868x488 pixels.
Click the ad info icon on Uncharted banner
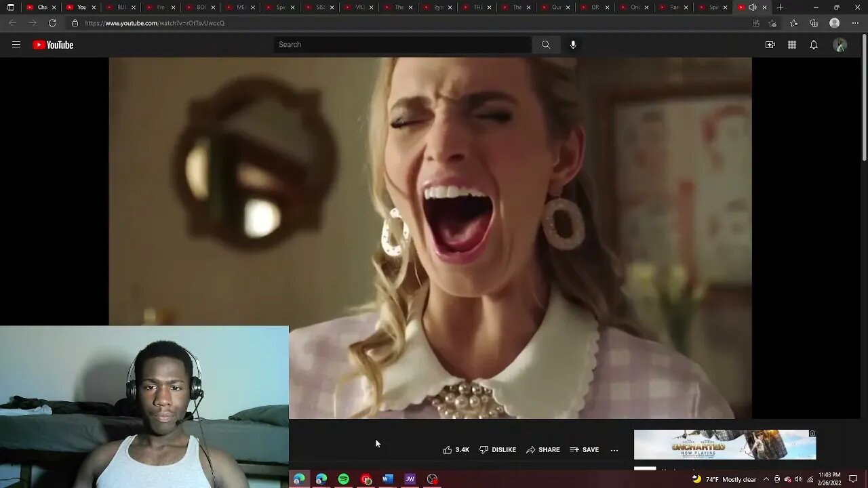[812, 434]
